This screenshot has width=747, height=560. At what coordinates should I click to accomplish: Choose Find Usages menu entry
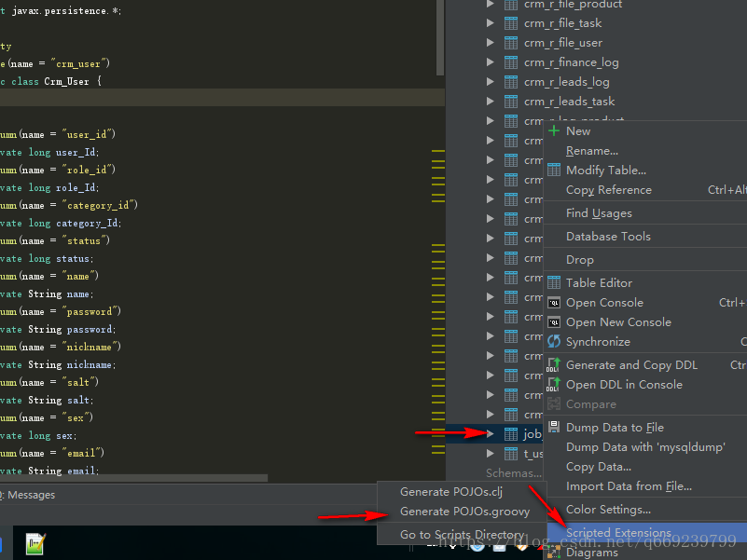(645, 212)
